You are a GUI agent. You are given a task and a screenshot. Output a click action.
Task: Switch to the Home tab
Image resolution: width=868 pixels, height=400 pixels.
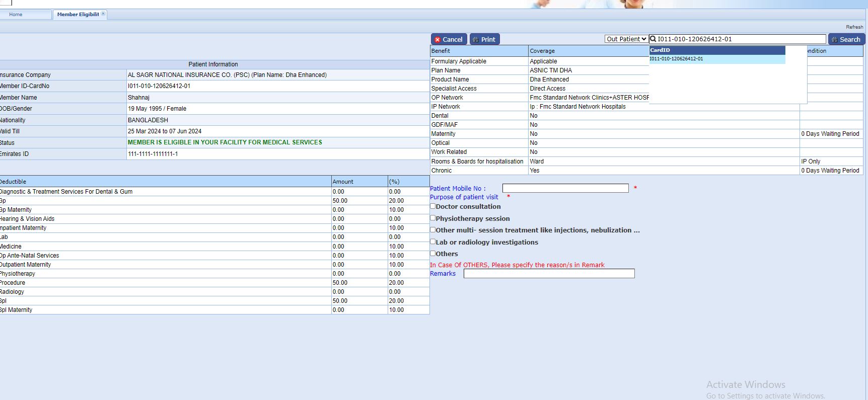[x=16, y=15]
